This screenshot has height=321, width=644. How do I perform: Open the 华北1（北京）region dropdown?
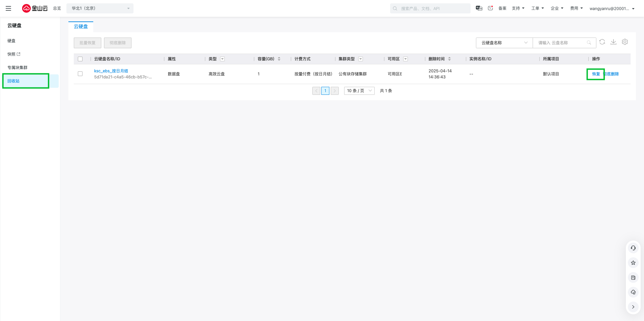[x=100, y=8]
